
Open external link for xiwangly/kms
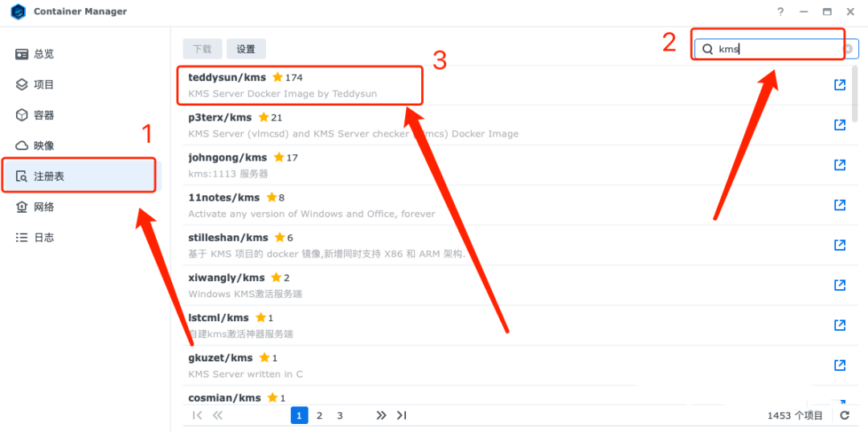pos(840,285)
